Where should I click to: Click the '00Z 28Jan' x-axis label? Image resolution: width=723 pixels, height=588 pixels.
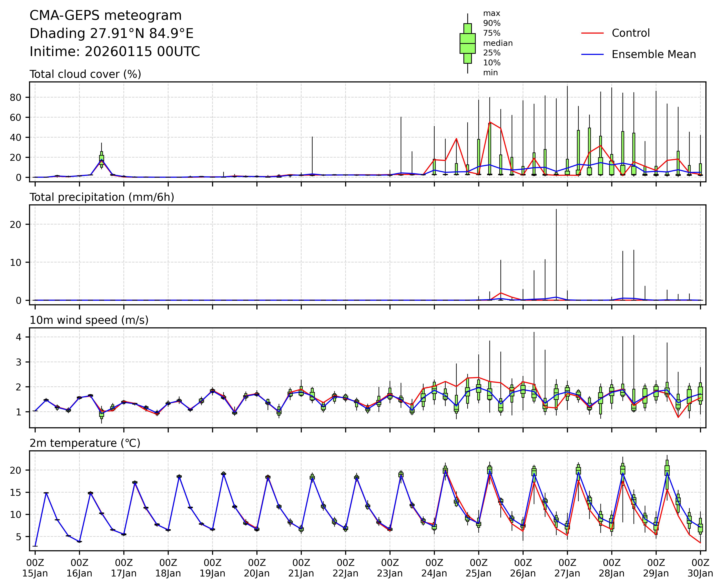click(x=612, y=568)
